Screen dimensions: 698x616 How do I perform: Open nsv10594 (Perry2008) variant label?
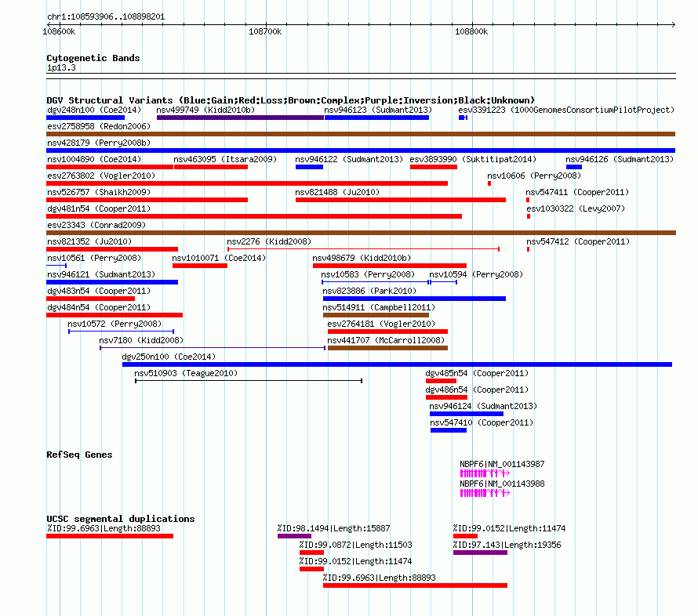pyautogui.click(x=476, y=274)
